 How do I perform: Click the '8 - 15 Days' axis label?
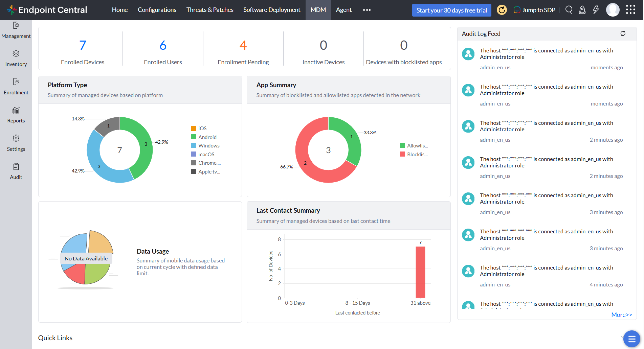357,303
